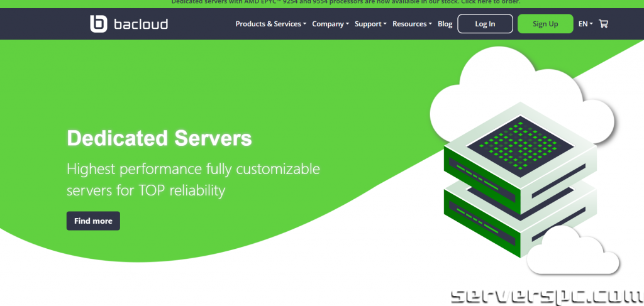Change language using the EN selector
The height and width of the screenshot is (306, 644).
pyautogui.click(x=585, y=24)
